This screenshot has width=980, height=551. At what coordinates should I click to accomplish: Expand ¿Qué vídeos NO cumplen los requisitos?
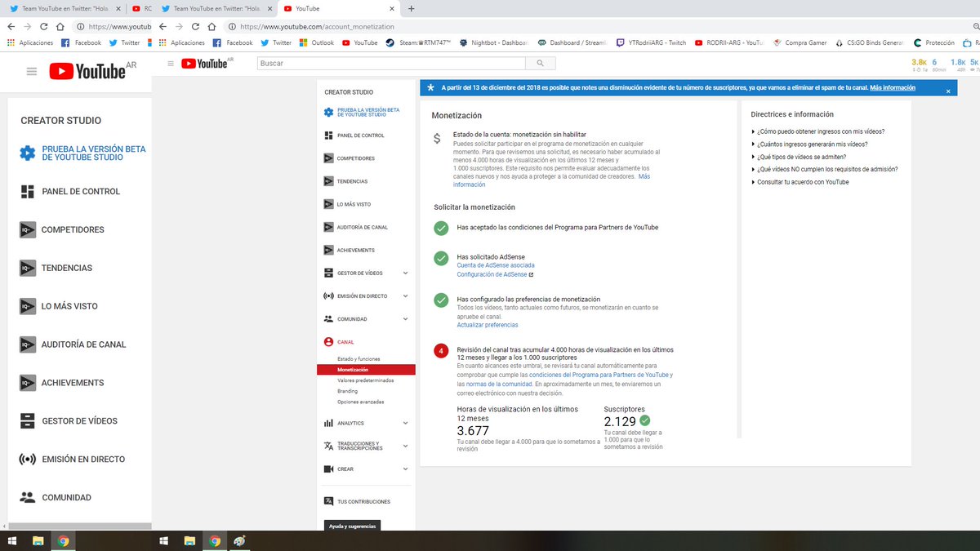[824, 169]
